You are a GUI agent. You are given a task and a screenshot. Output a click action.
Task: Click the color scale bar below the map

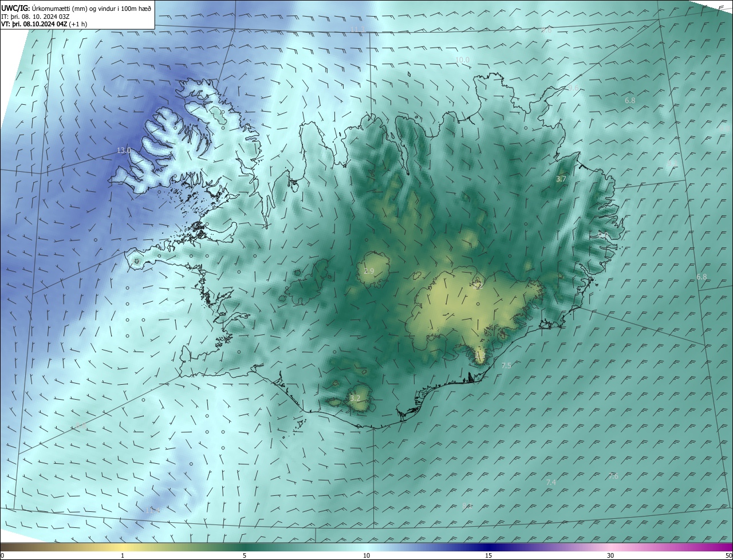coord(366,547)
